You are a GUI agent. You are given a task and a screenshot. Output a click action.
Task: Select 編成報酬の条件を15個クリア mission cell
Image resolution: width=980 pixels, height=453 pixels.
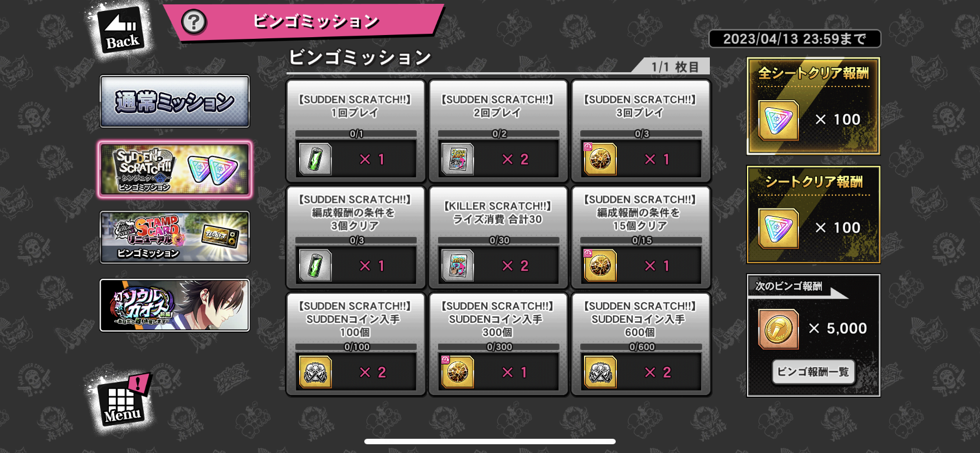pyautogui.click(x=640, y=237)
